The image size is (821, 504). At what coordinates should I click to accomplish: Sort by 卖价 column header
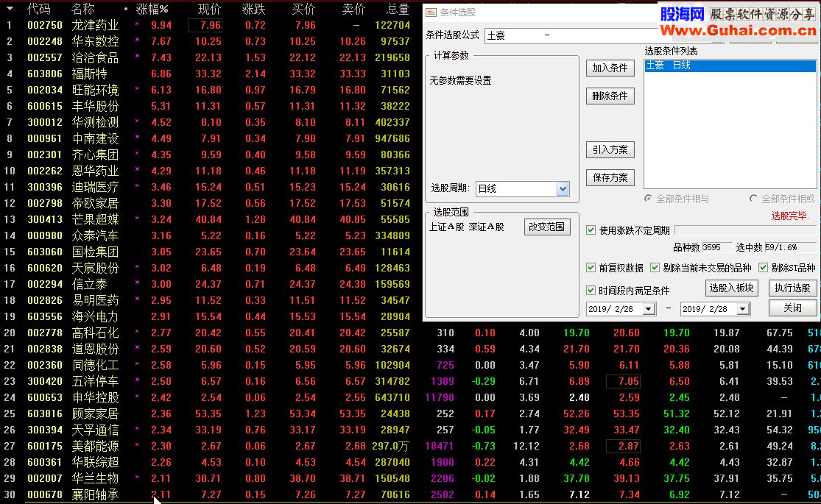353,9
